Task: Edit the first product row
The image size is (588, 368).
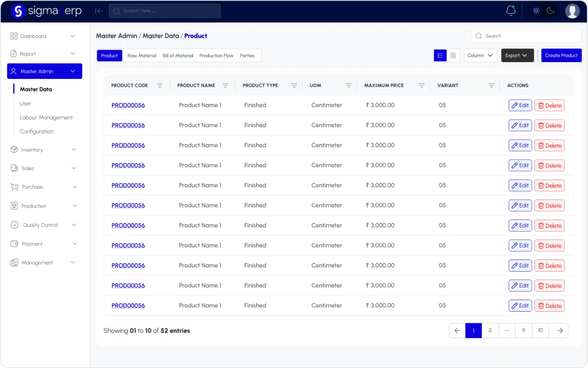Action: coord(520,105)
